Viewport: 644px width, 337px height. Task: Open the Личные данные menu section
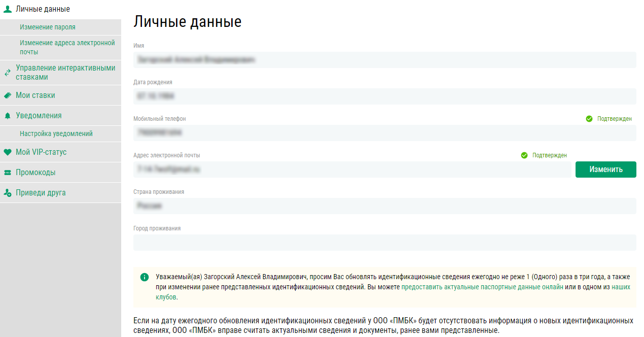tap(60, 10)
